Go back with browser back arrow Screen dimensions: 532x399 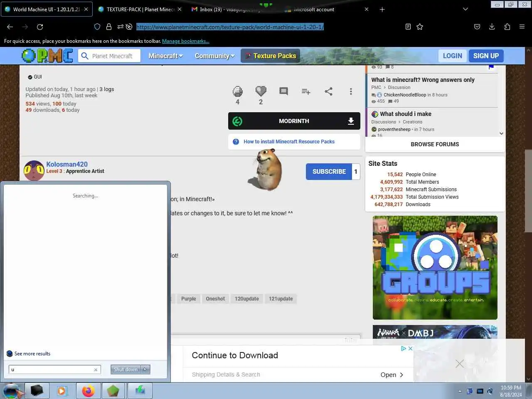[x=10, y=27]
